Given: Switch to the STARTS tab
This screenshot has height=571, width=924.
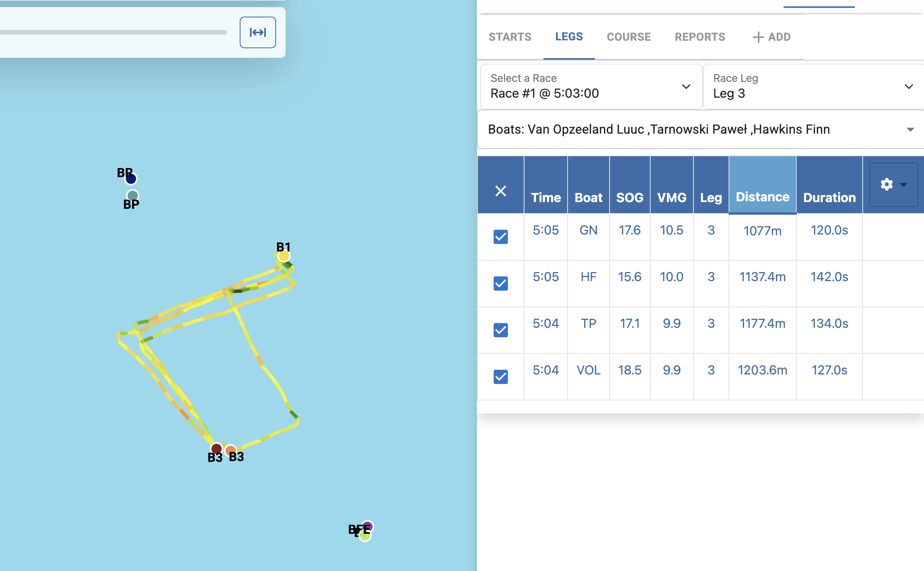Looking at the screenshot, I should pos(510,37).
